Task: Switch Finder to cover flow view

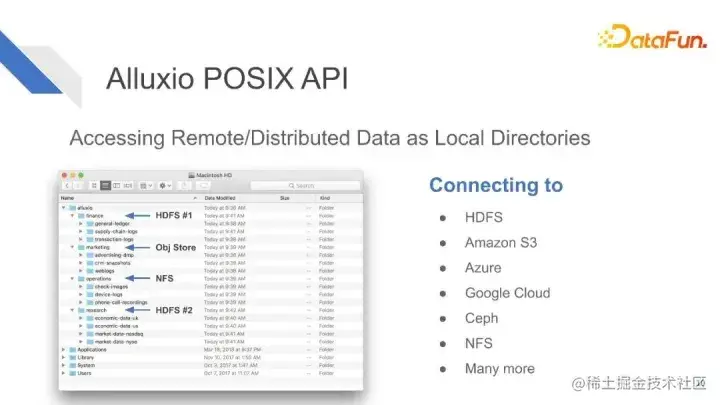Action: 128,186
